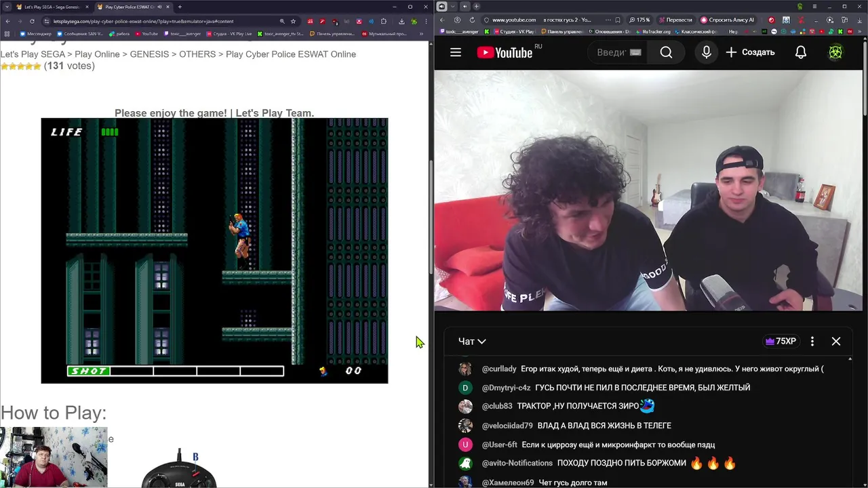Open Yandex Browser downloads arrow

pyautogui.click(x=859, y=20)
